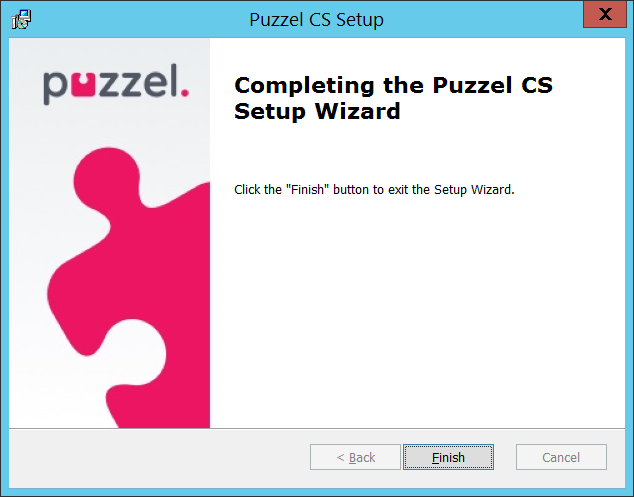Close the Puzzel CS Setup window
634x497 pixels.
(603, 17)
